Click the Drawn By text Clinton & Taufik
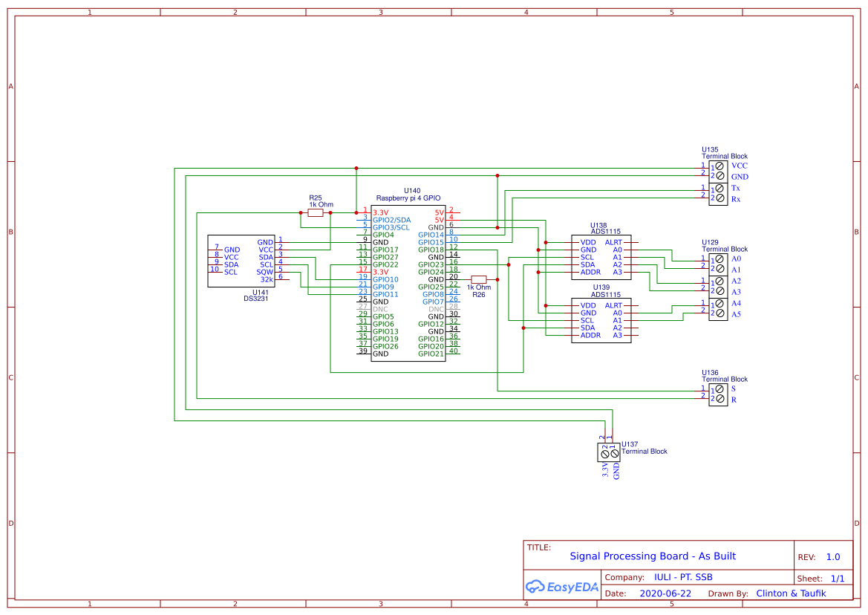868x615 pixels. pos(791,593)
